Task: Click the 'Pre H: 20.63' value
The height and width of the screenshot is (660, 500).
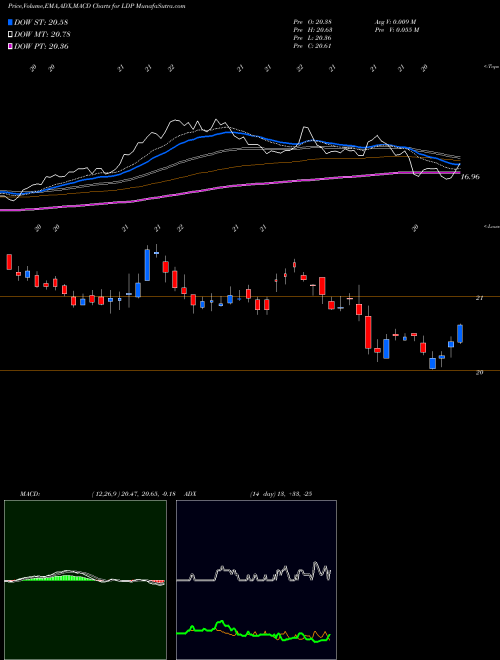Action: pos(312,30)
